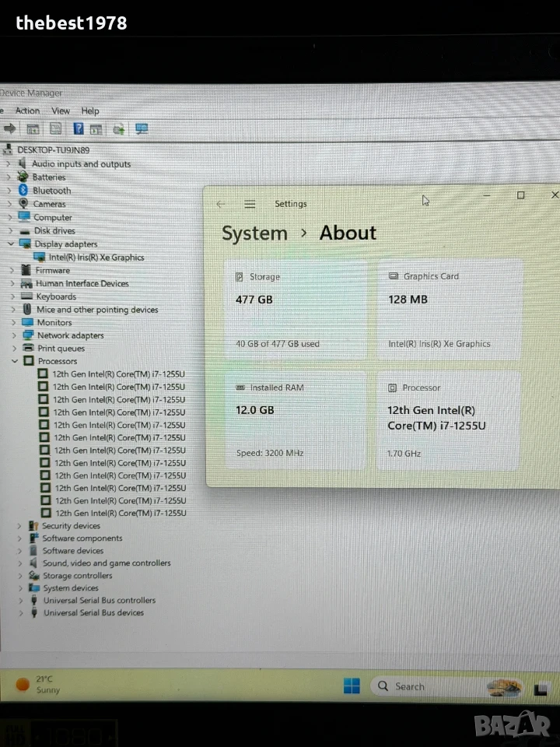Image resolution: width=560 pixels, height=747 pixels.
Task: Open the Windows Start button
Action: point(352,686)
